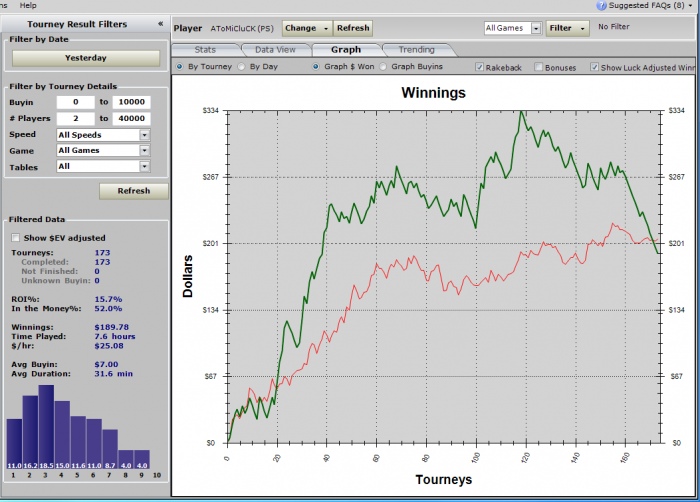Click the Yesterday date filter button
Screen dimensions: 700x502
pos(86,58)
